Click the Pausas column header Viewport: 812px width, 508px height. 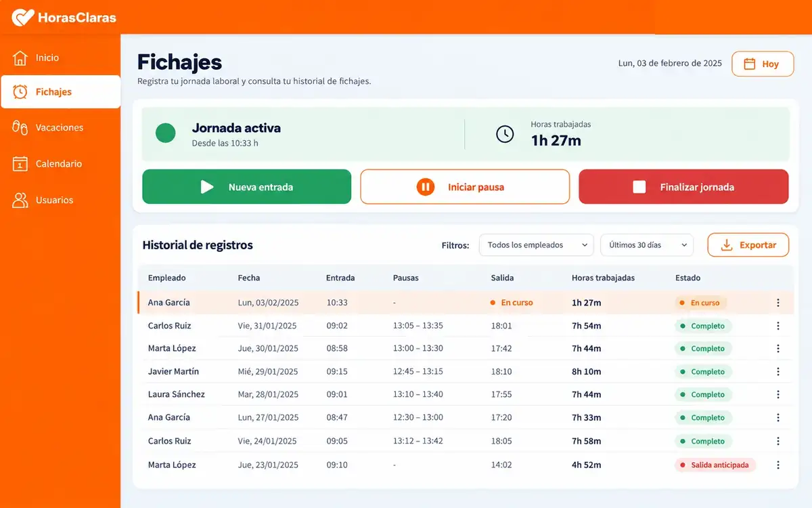406,278
